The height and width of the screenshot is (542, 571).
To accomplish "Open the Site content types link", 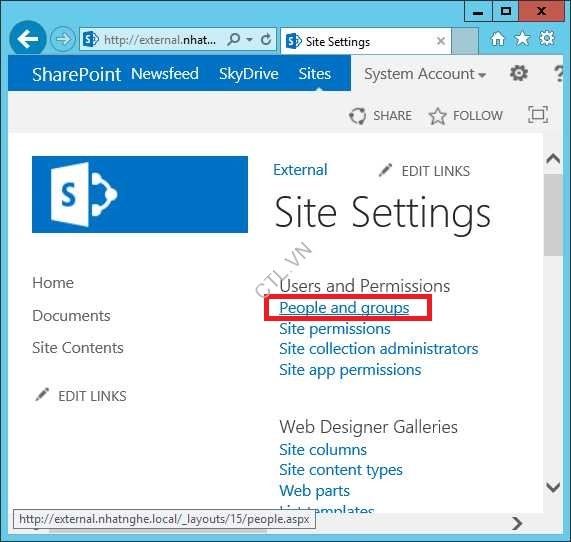I will click(x=341, y=470).
